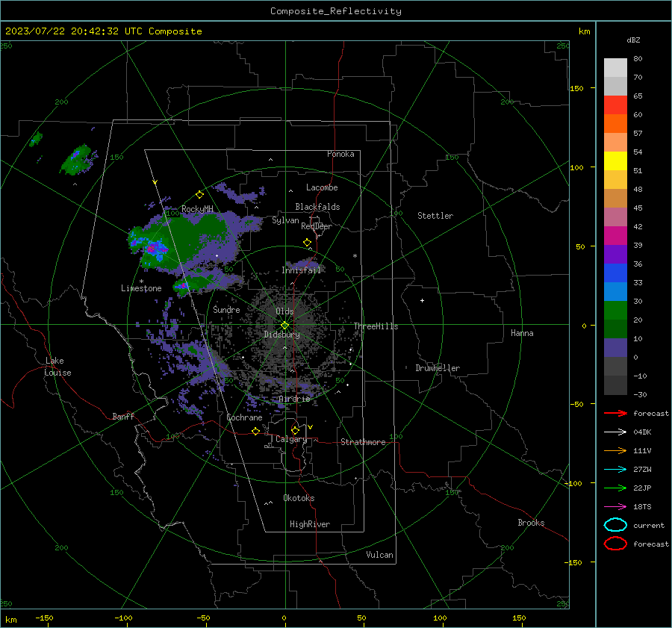This screenshot has height=628, width=672.
Task: Click the Lake Louise label
Action: pos(57,367)
